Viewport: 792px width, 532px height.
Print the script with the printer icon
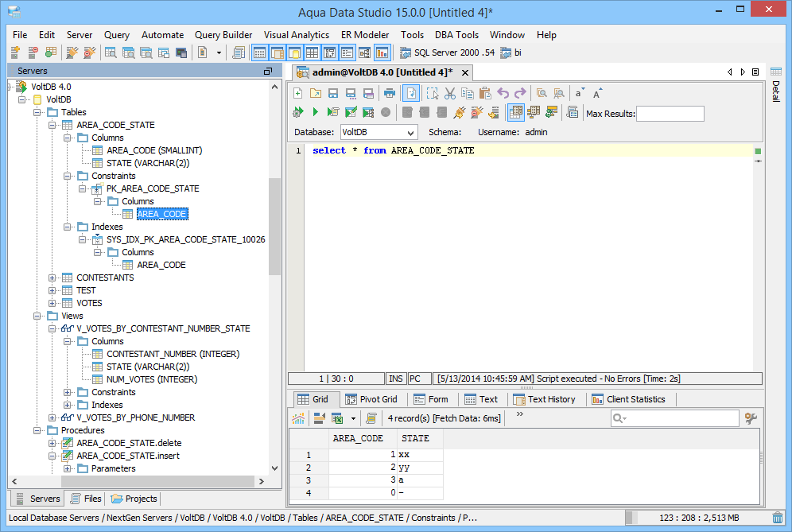coord(389,94)
